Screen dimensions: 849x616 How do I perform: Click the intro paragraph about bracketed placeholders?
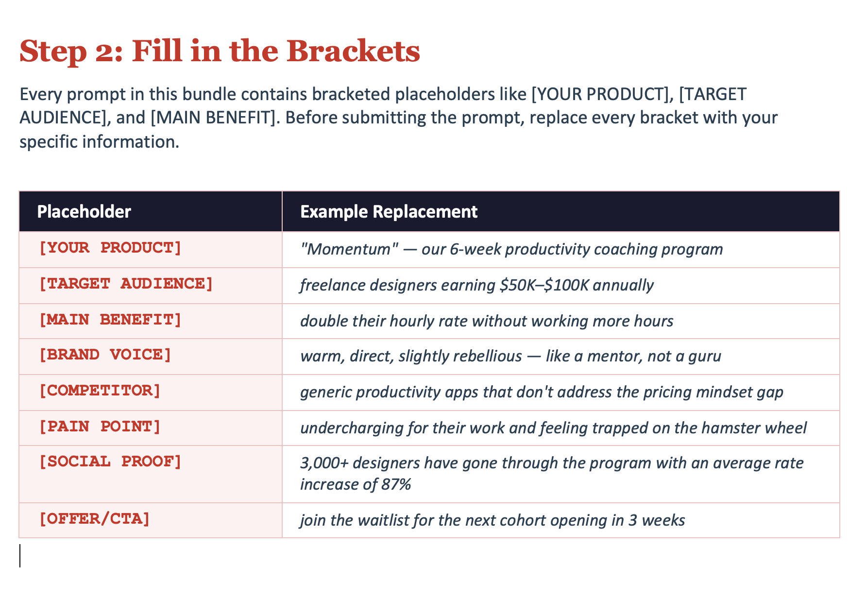(398, 118)
